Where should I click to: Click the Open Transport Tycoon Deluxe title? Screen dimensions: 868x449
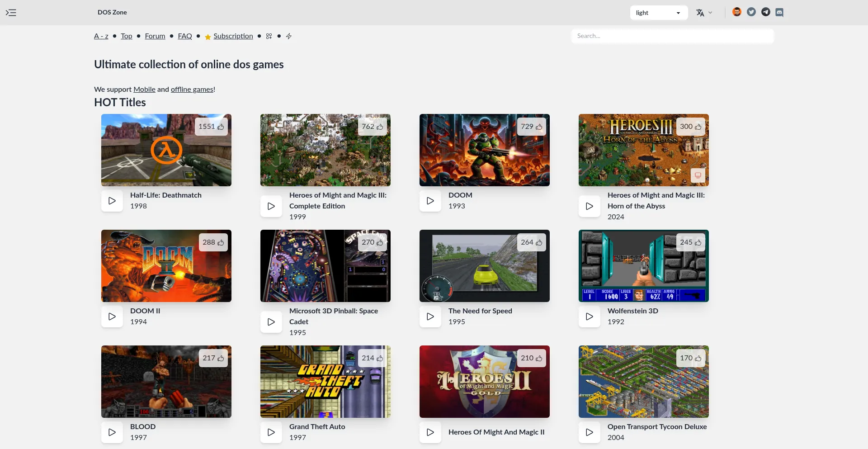click(657, 427)
